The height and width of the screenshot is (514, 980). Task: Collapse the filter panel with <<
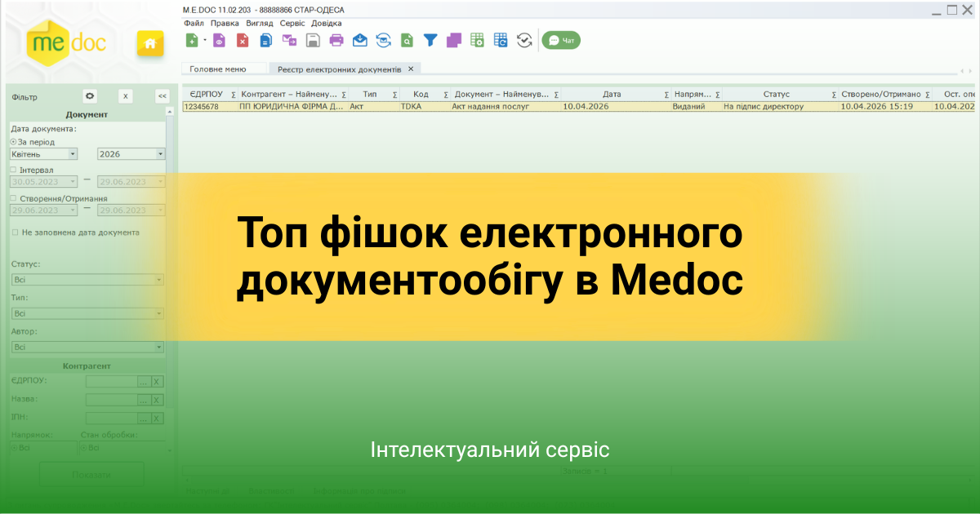coord(162,95)
